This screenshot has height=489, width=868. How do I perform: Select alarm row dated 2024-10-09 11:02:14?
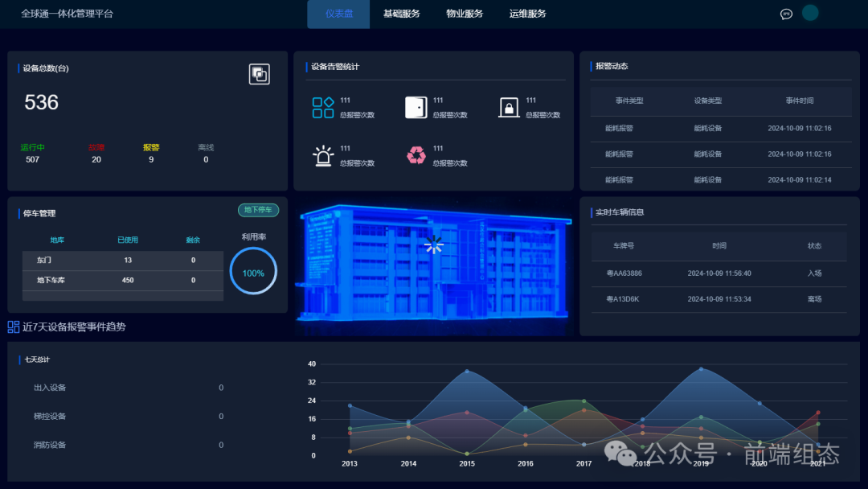click(x=721, y=180)
